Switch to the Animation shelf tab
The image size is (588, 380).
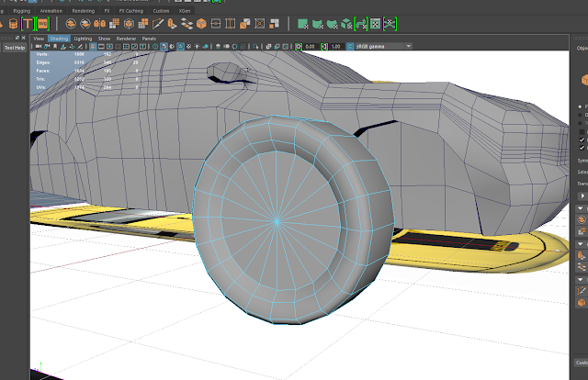[51, 11]
